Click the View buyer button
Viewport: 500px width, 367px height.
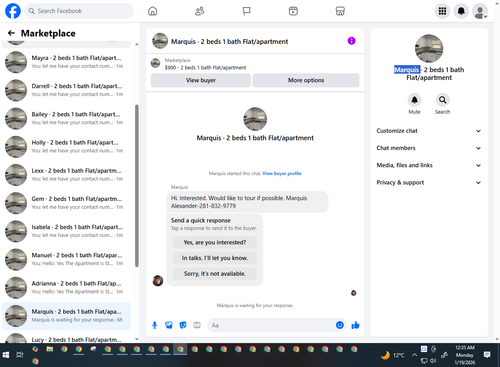coord(201,80)
